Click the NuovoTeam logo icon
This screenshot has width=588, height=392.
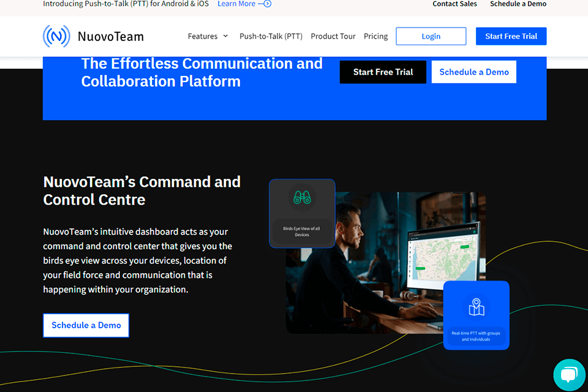56,36
